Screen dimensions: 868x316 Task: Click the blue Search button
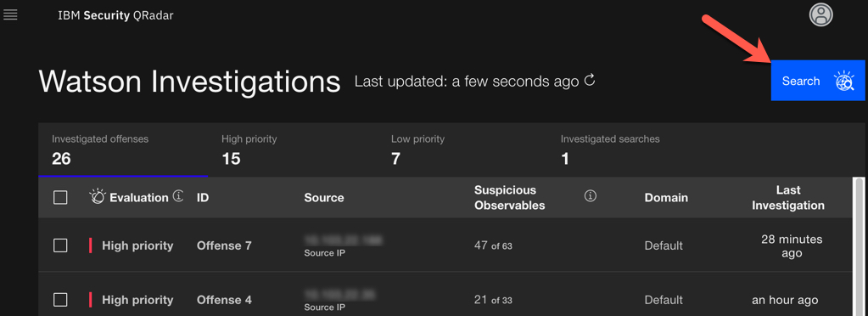[818, 81]
